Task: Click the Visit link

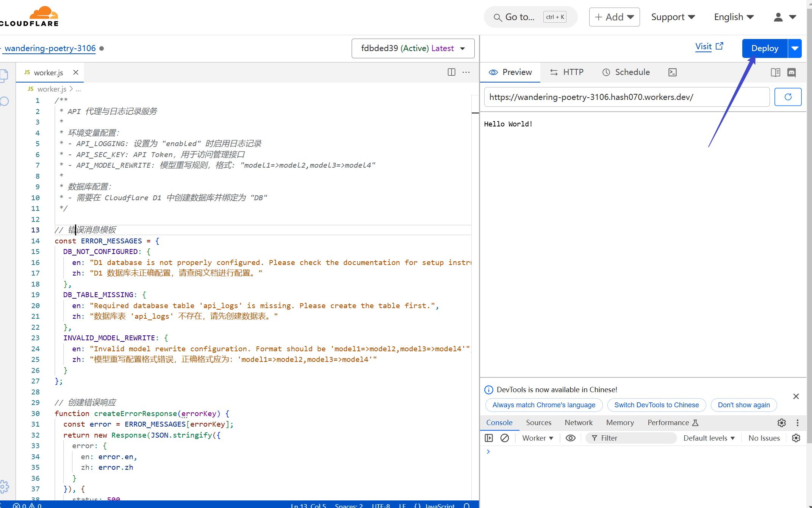Action: point(709,47)
